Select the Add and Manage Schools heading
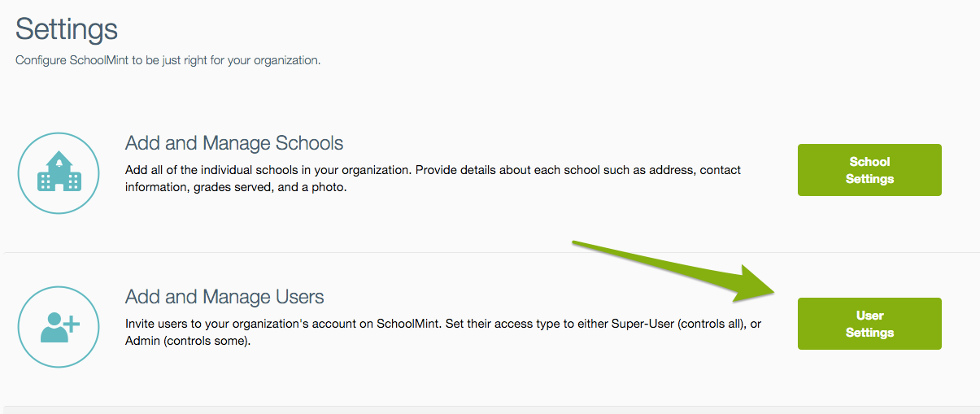Screen dimensions: 980x414 coord(234,143)
